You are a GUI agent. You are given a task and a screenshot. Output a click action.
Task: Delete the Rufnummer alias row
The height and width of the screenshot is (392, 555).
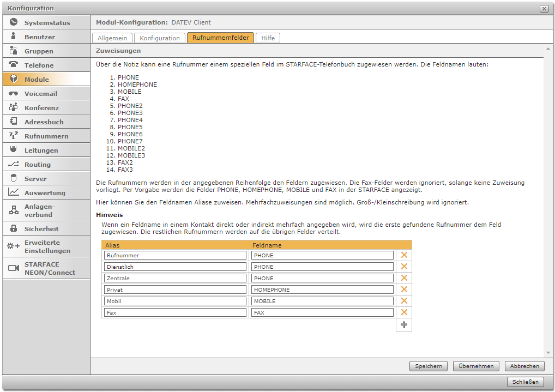click(x=404, y=255)
